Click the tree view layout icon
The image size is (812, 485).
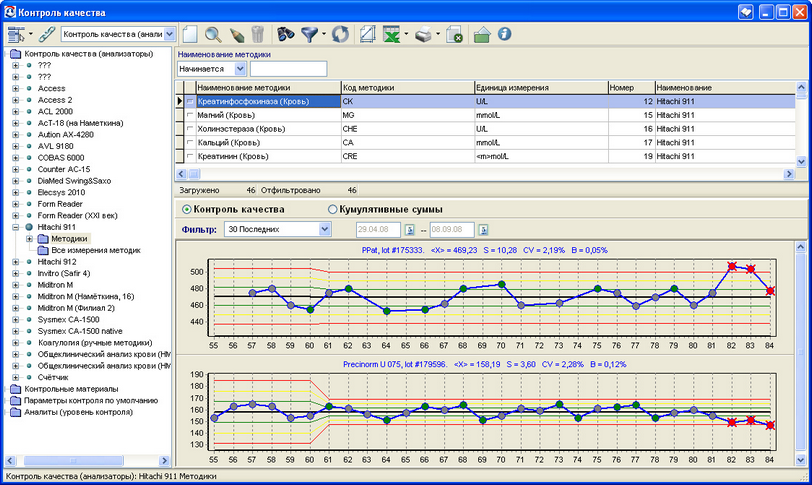click(16, 35)
